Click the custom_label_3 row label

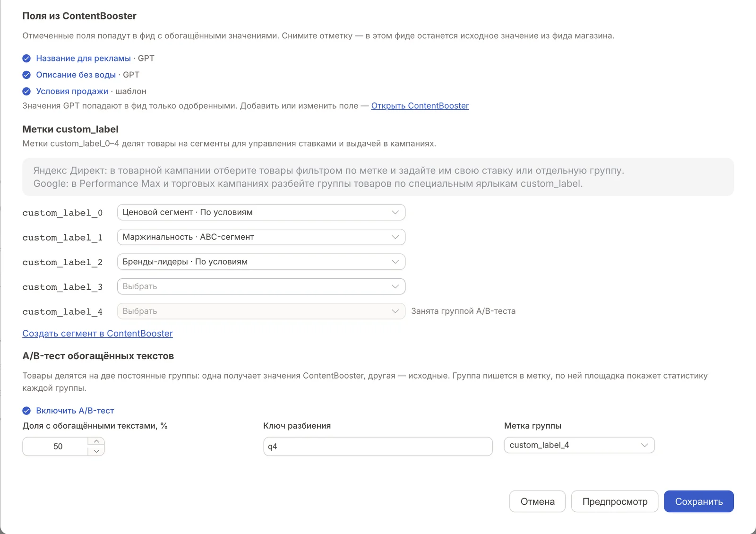click(x=62, y=287)
